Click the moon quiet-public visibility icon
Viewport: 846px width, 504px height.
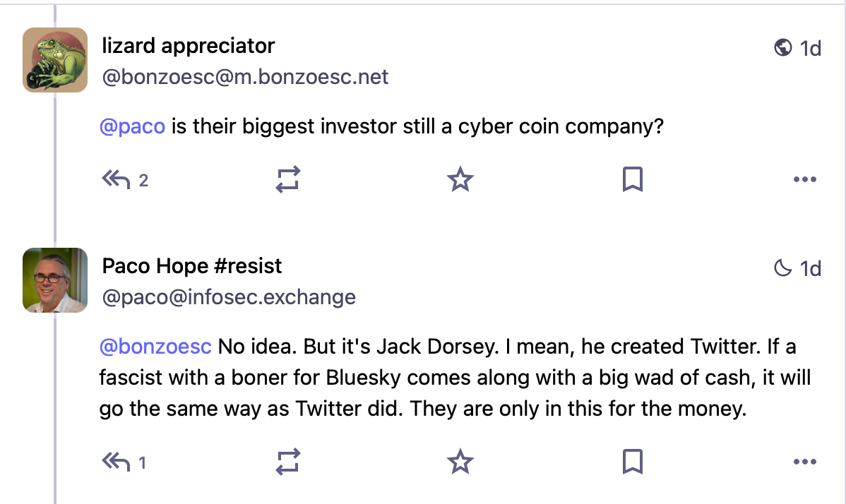click(x=782, y=268)
